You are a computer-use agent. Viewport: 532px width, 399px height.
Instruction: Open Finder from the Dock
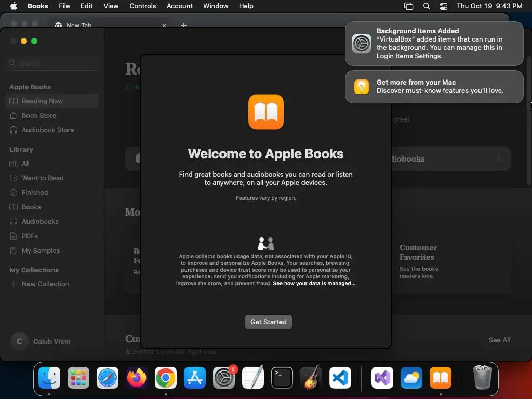coord(49,378)
